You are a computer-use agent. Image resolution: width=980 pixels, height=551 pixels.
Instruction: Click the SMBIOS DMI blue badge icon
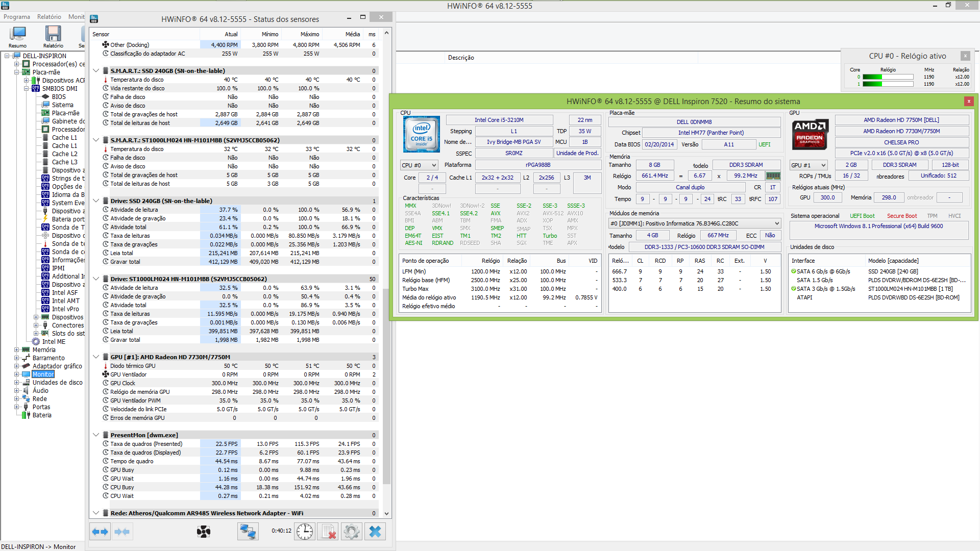[x=36, y=88]
